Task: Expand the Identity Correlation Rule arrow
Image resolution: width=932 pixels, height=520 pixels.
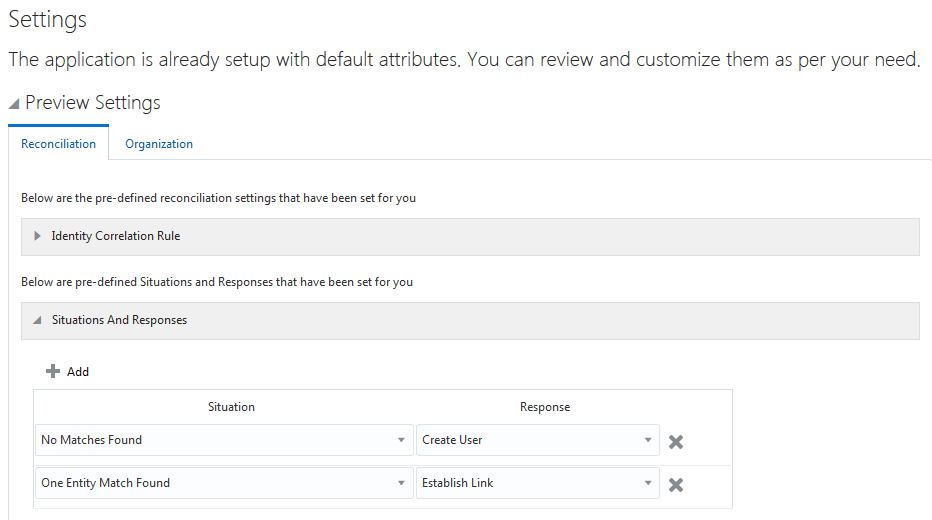Action: (38, 236)
